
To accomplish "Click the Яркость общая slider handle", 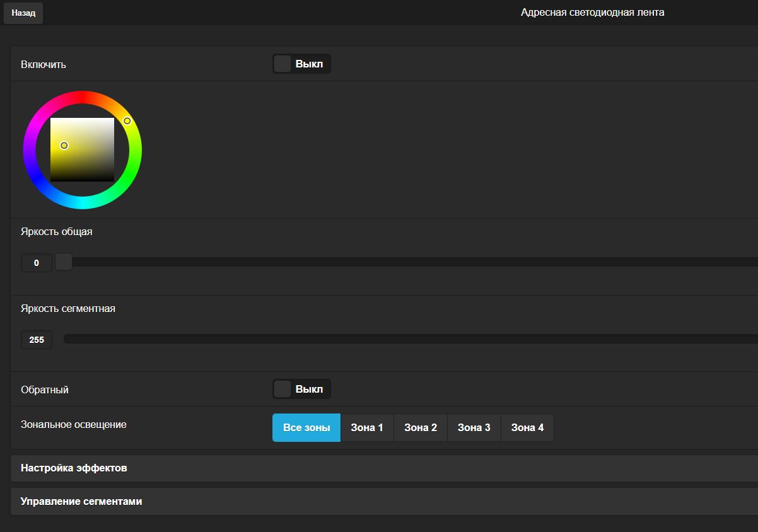I will (x=64, y=262).
